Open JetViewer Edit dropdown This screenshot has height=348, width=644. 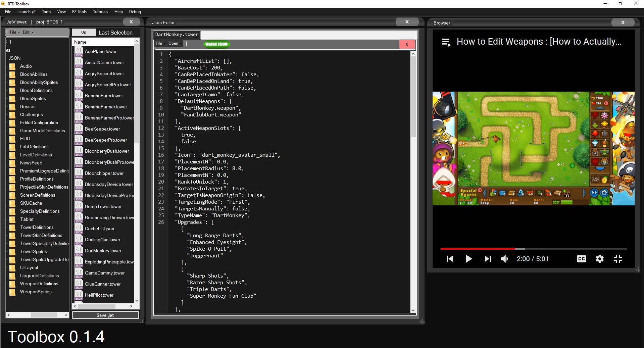click(28, 32)
